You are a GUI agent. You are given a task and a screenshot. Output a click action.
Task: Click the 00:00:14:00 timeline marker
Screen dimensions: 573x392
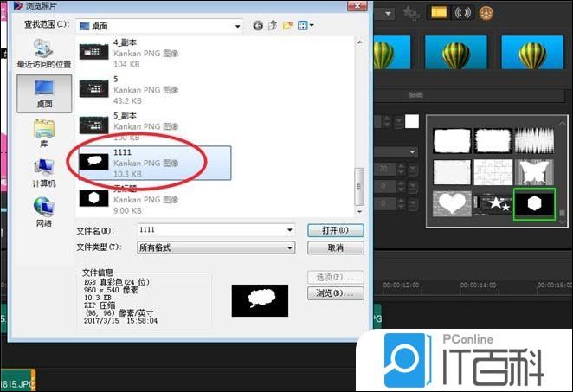pyautogui.click(x=478, y=285)
